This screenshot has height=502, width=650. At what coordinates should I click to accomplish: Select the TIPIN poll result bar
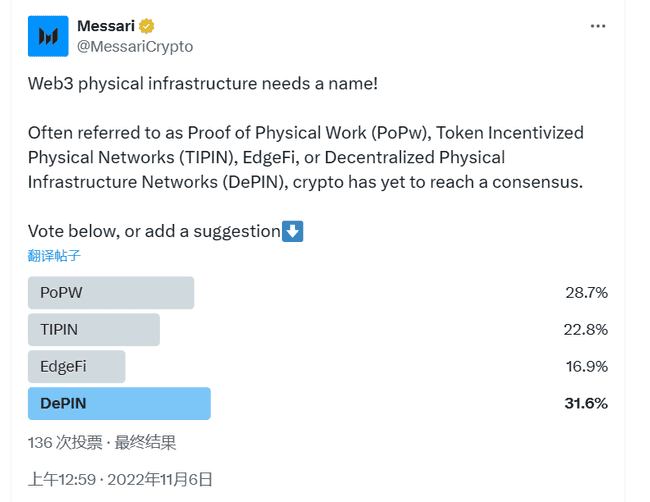[x=94, y=330]
